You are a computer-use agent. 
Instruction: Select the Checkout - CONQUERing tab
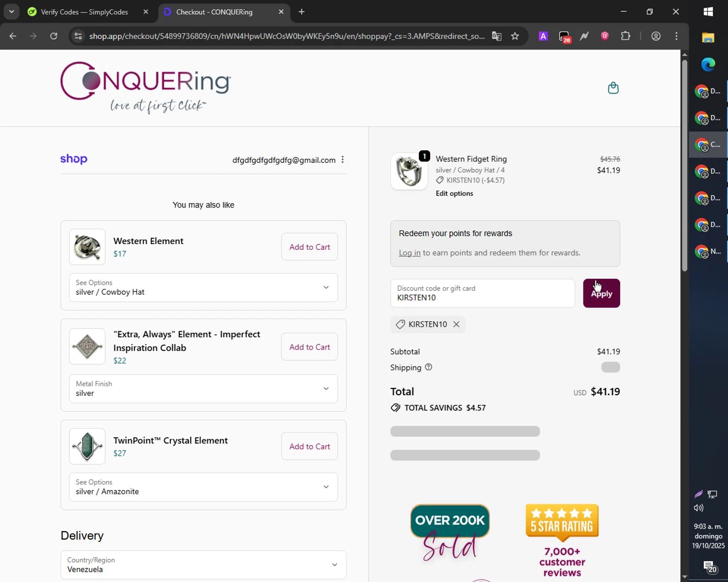214,12
